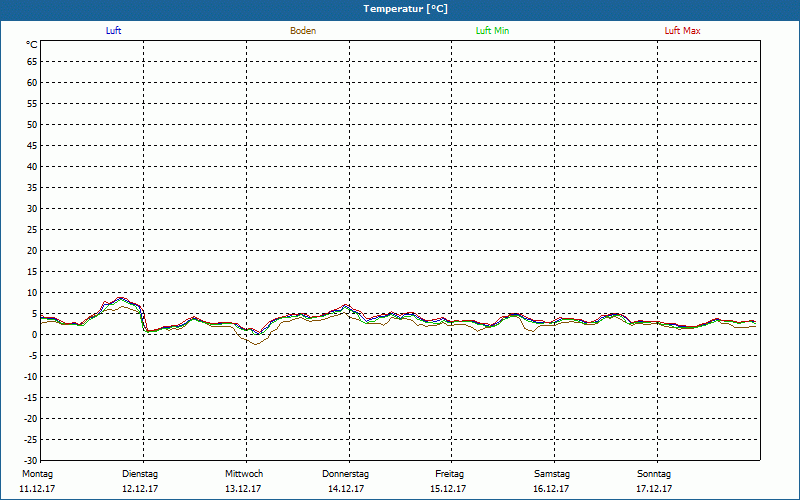The height and width of the screenshot is (500, 800).
Task: Click the y-axis value 35
Action: (x=32, y=188)
